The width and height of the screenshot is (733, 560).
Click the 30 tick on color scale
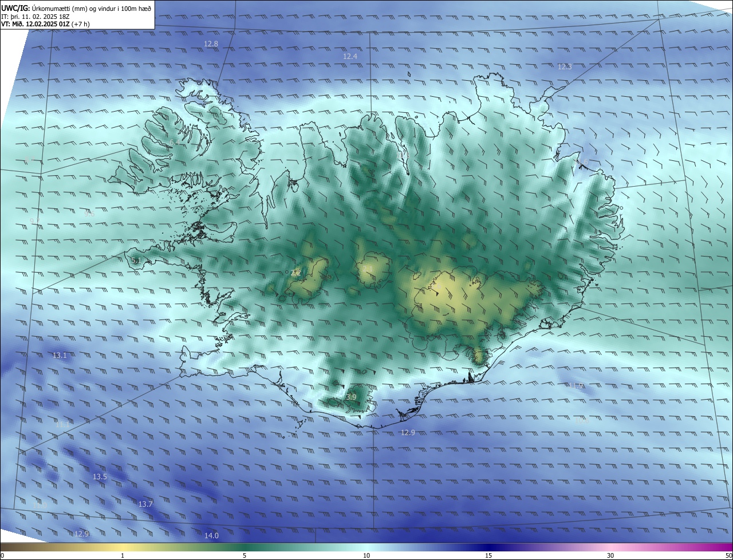pos(610,555)
